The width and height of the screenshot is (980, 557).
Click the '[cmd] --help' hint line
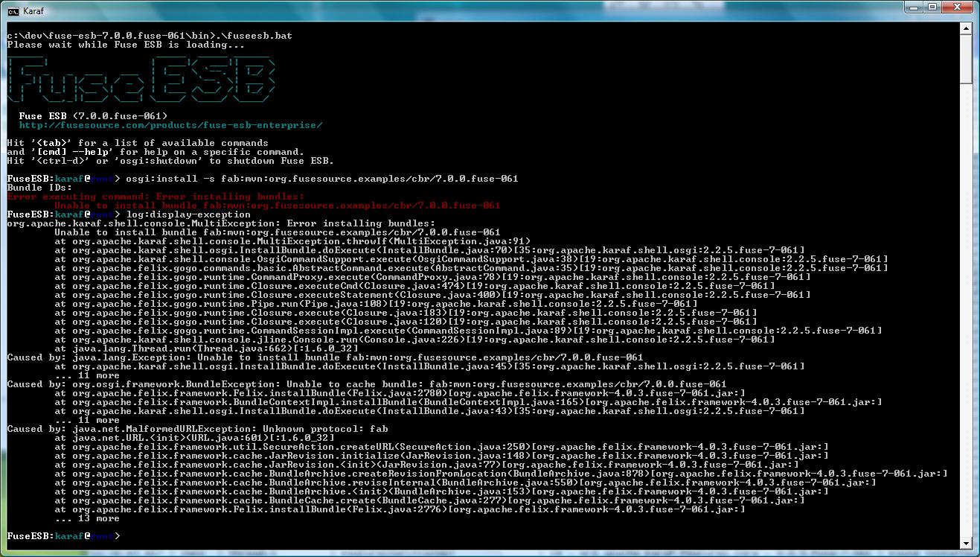coord(156,152)
